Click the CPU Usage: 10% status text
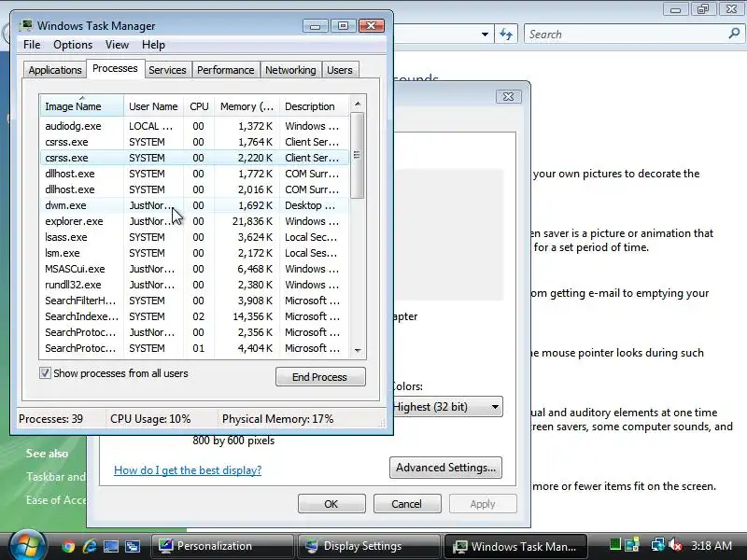Viewport: 747px width, 560px height. pyautogui.click(x=150, y=419)
